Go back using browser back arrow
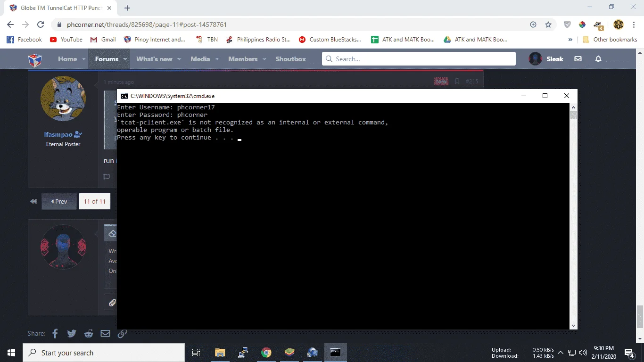The width and height of the screenshot is (644, 362). pyautogui.click(x=10, y=25)
